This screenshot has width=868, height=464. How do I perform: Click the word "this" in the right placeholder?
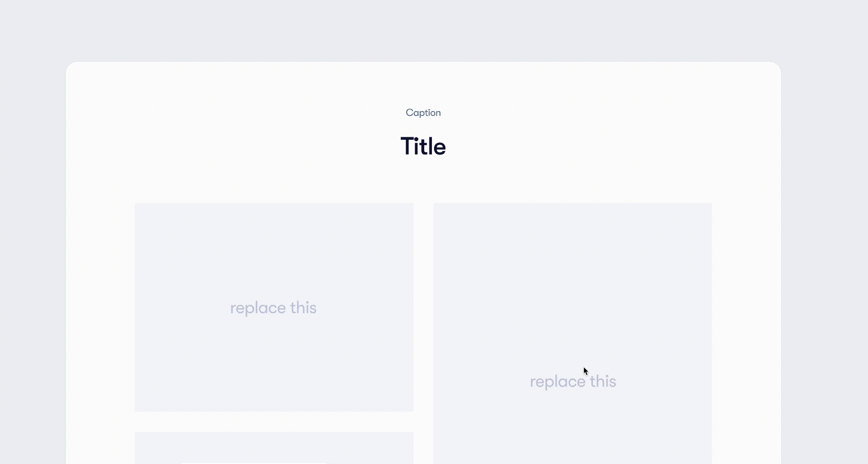(x=603, y=382)
